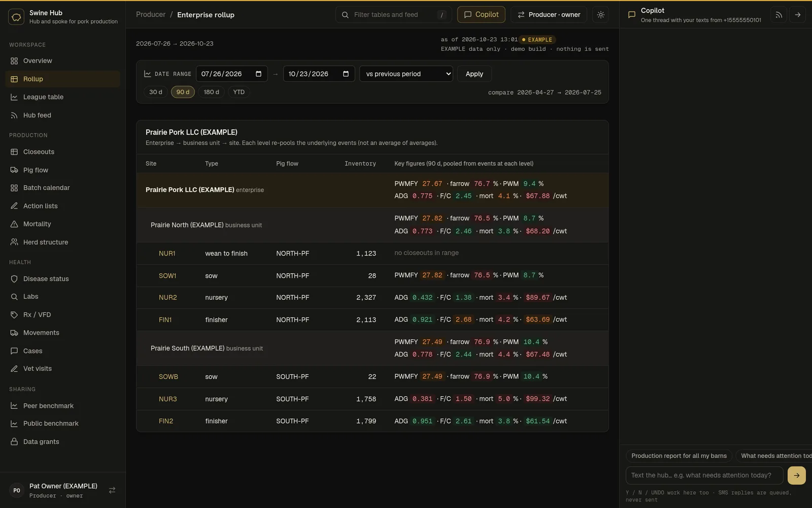Open the start date calendar picker icon
This screenshot has height=508, width=812.
tap(258, 74)
